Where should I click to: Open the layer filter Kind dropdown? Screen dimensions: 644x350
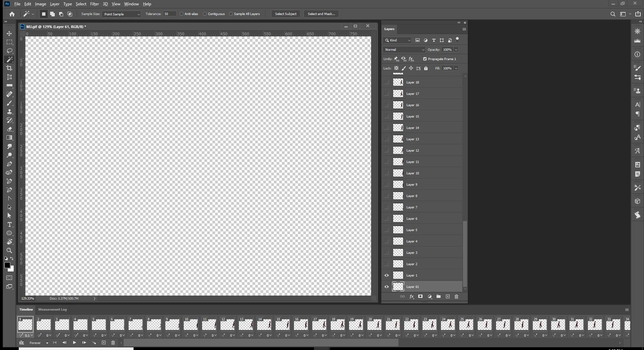[397, 40]
